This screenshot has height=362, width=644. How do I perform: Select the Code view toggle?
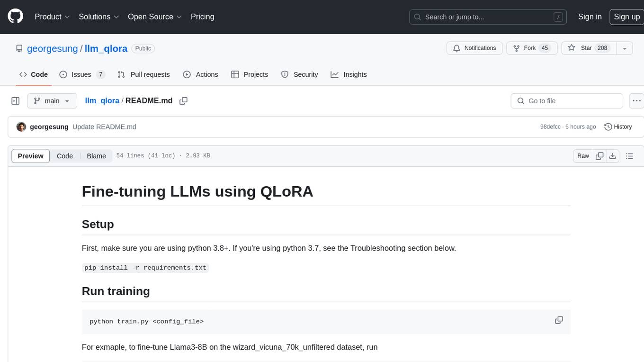click(65, 156)
